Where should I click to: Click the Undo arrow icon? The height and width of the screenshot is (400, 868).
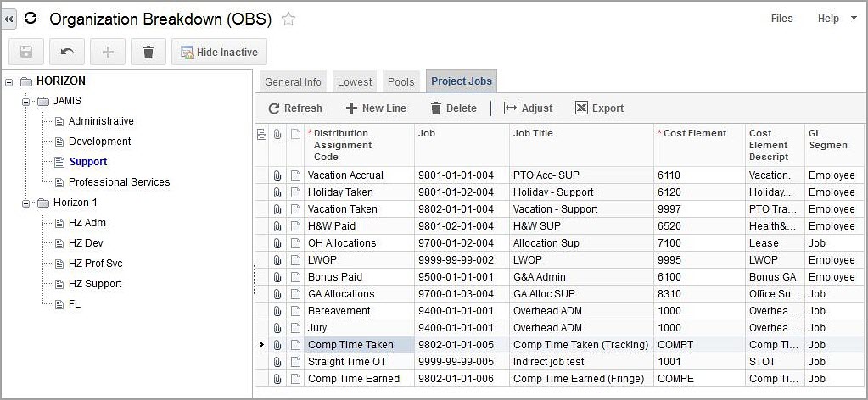point(67,53)
